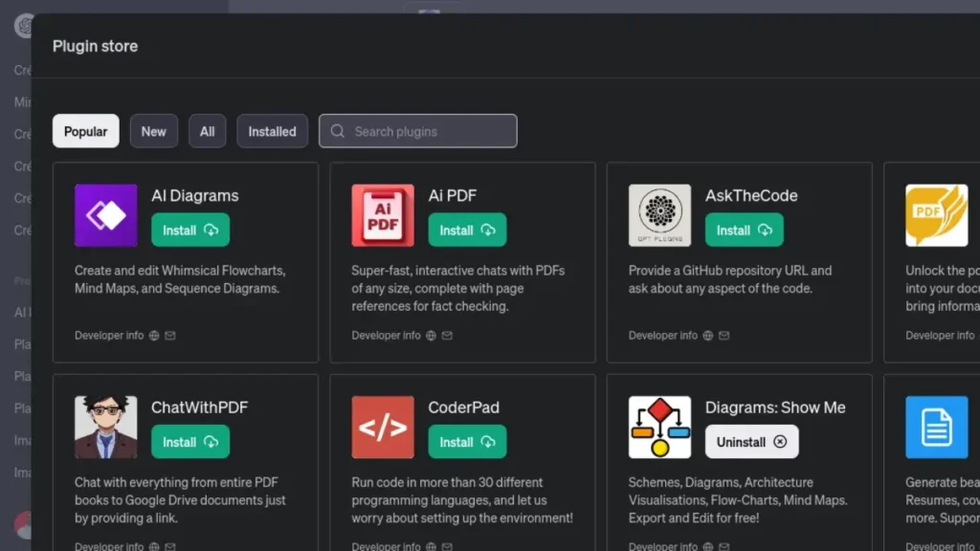
Task: Install the AI Diagrams plugin
Action: [190, 230]
